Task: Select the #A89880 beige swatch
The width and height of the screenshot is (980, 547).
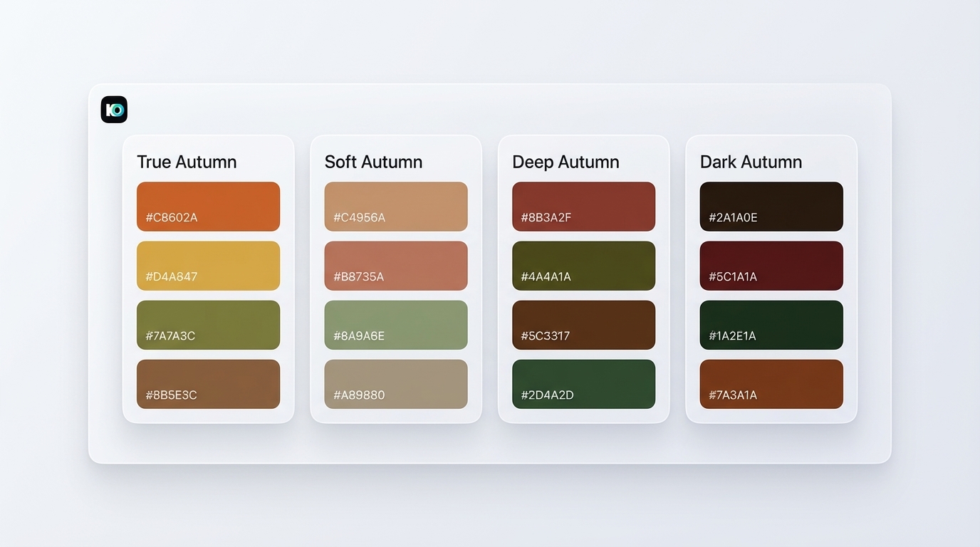Action: 396,384
